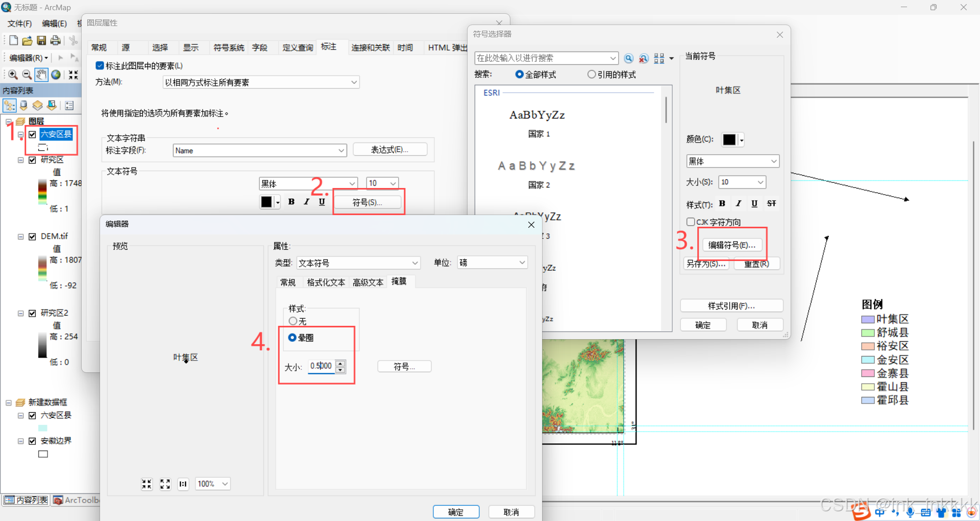Viewport: 980px width, 521px height.
Task: Toggle label features in this layer checkbox
Action: pyautogui.click(x=100, y=65)
